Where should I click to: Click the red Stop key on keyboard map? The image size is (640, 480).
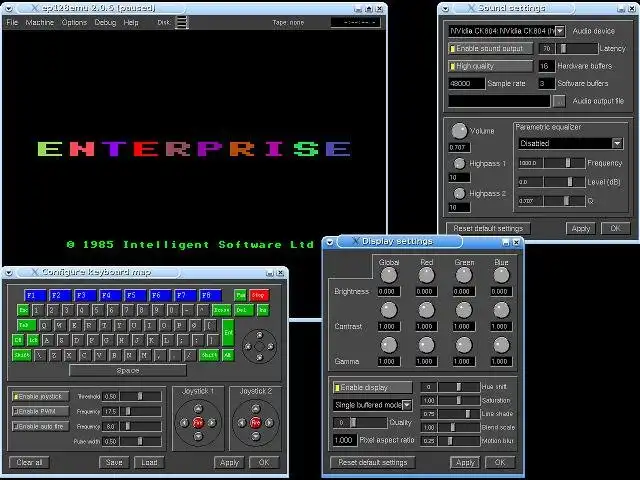(x=259, y=295)
